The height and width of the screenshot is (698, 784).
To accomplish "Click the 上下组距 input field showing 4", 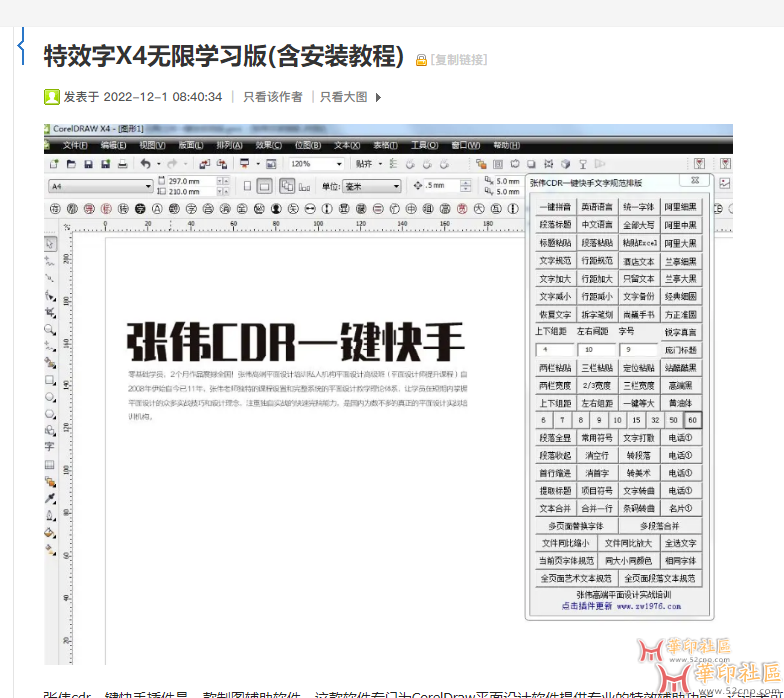I will (554, 349).
